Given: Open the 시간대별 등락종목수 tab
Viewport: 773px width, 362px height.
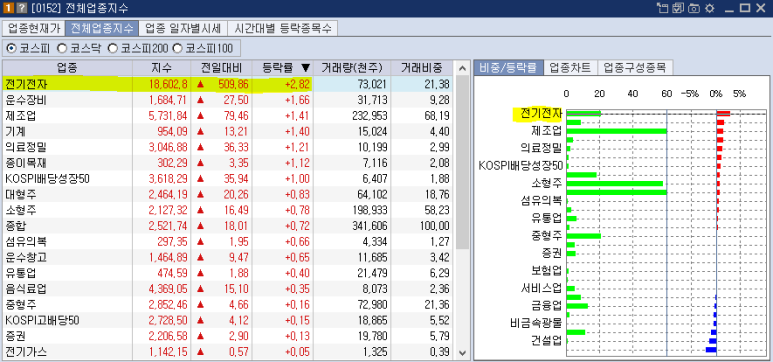Looking at the screenshot, I should click(284, 28).
